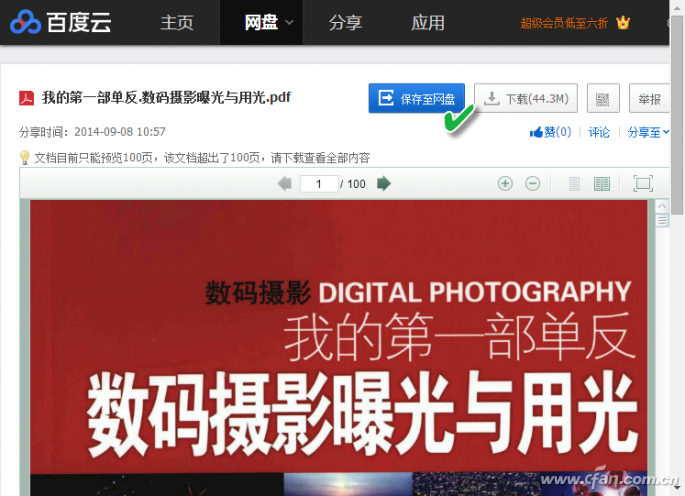Zoom out the document preview
The height and width of the screenshot is (496, 685).
[x=533, y=184]
